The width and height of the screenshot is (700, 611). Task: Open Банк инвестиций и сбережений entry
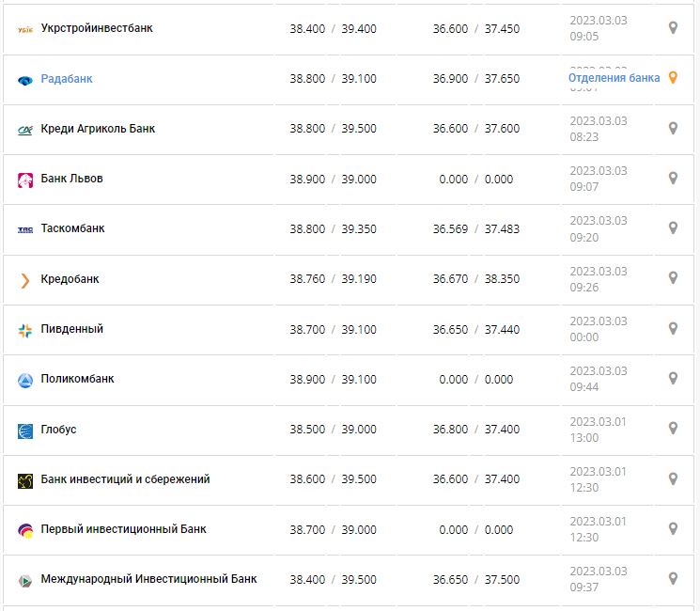click(125, 479)
